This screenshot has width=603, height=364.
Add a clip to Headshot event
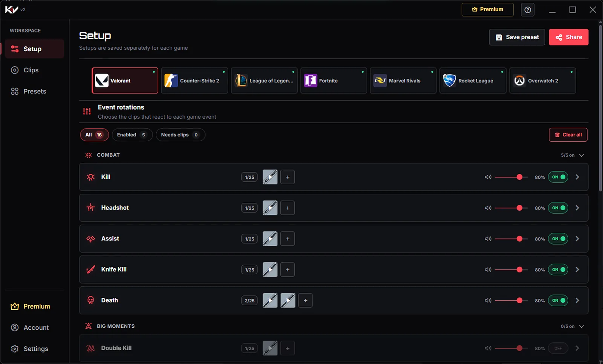(x=288, y=208)
